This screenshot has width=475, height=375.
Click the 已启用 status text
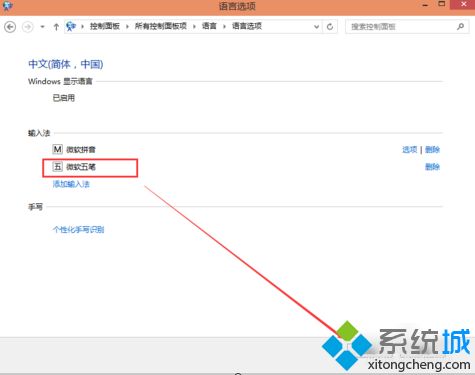(x=64, y=98)
